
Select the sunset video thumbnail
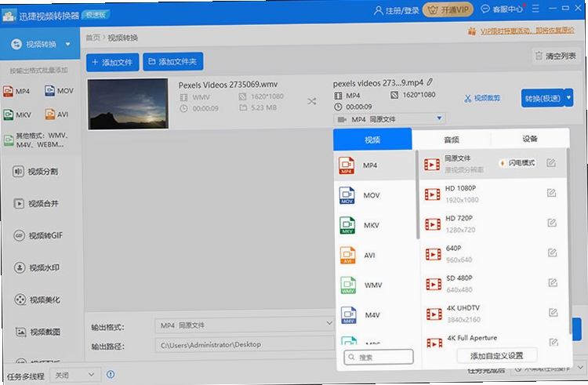point(128,104)
